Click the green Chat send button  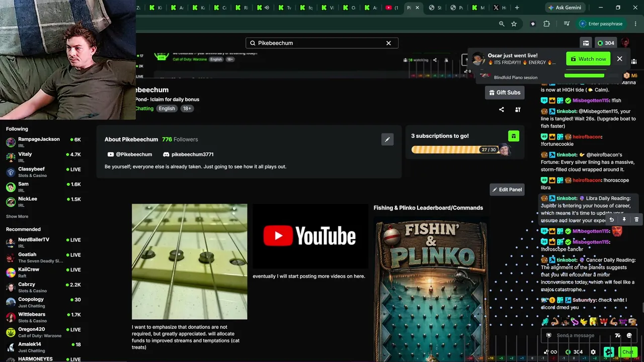pos(627,352)
